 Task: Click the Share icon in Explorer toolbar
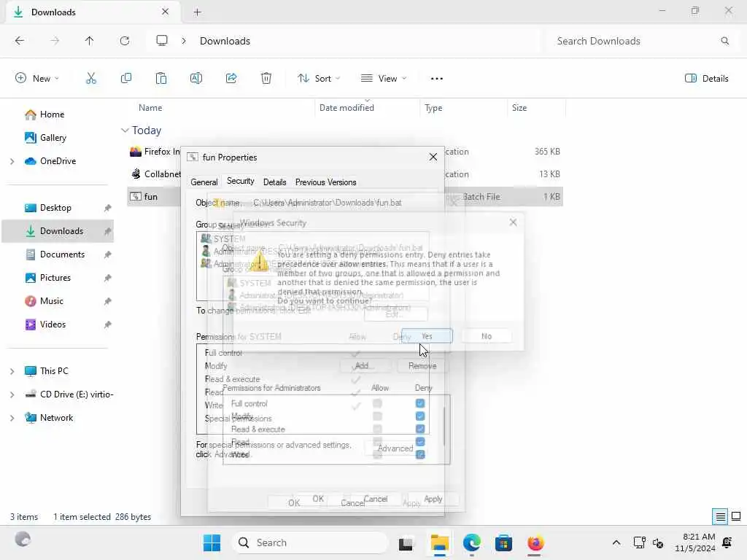pos(231,79)
